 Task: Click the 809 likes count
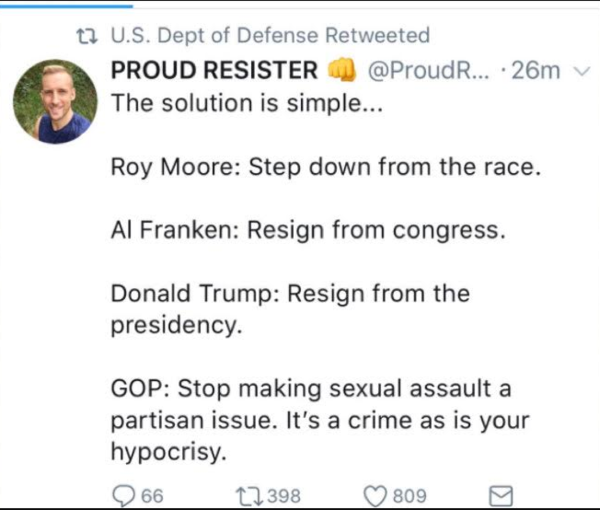click(410, 495)
